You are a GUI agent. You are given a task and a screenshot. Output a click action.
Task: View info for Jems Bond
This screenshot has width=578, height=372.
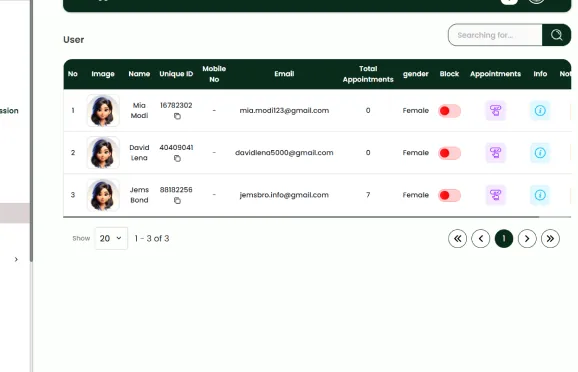(x=540, y=195)
